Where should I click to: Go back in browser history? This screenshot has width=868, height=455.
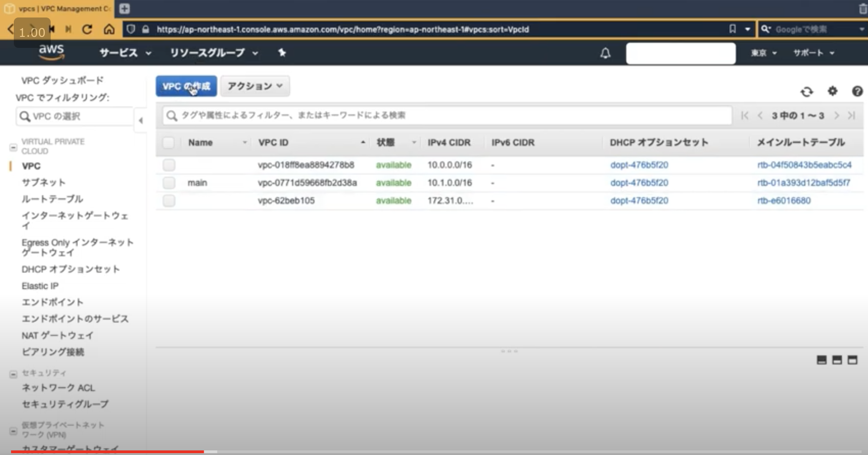tap(11, 29)
